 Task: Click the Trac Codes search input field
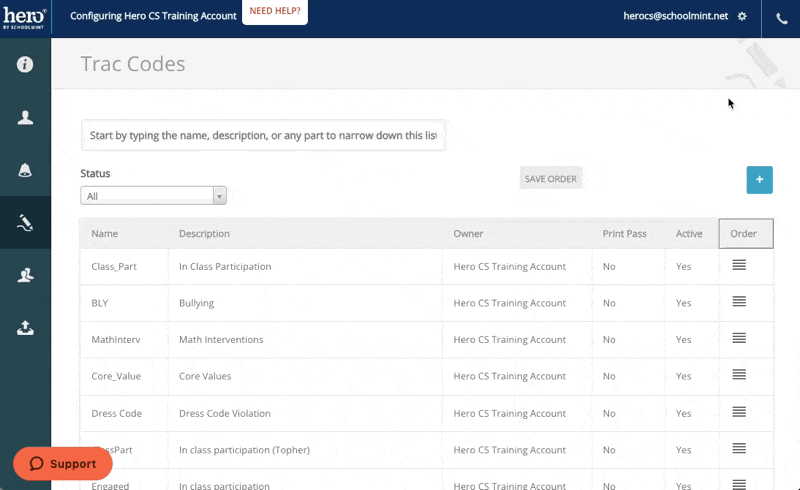click(x=262, y=135)
